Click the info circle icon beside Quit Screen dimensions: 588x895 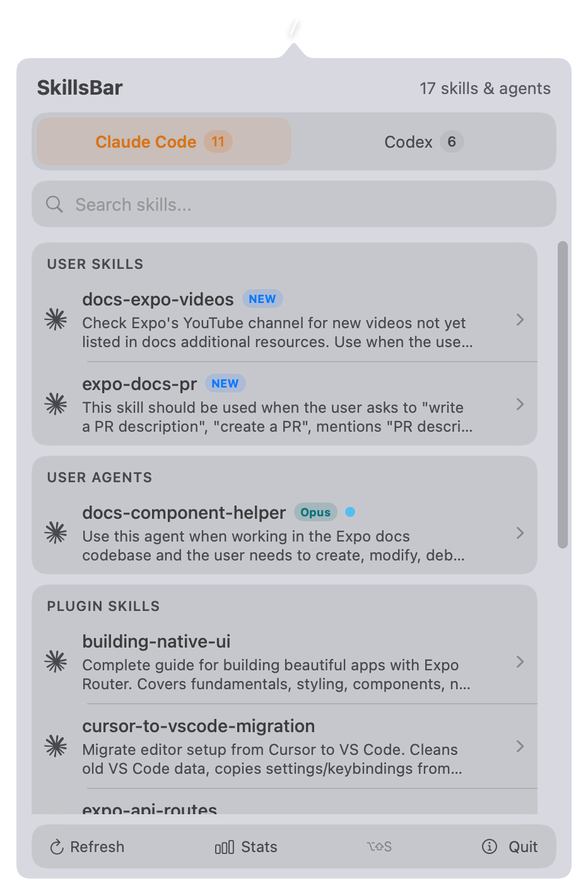(490, 847)
